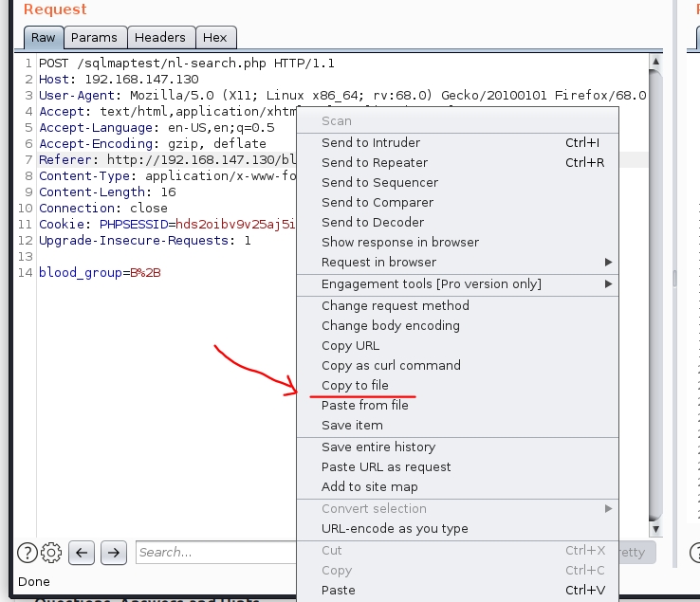The image size is (700, 602).
Task: Choose Send to Intruder
Action: pos(371,142)
